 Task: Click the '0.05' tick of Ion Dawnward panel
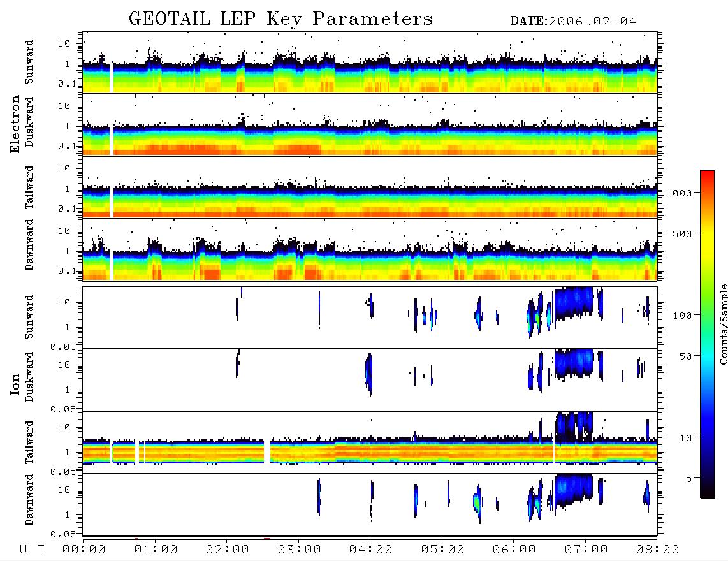coord(63,534)
